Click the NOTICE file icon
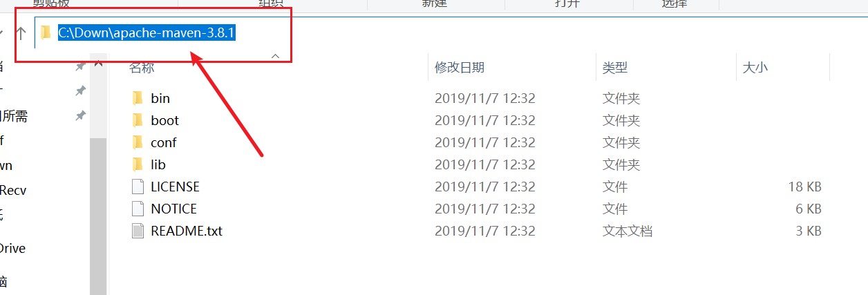Image resolution: width=868 pixels, height=295 pixels. coord(138,209)
